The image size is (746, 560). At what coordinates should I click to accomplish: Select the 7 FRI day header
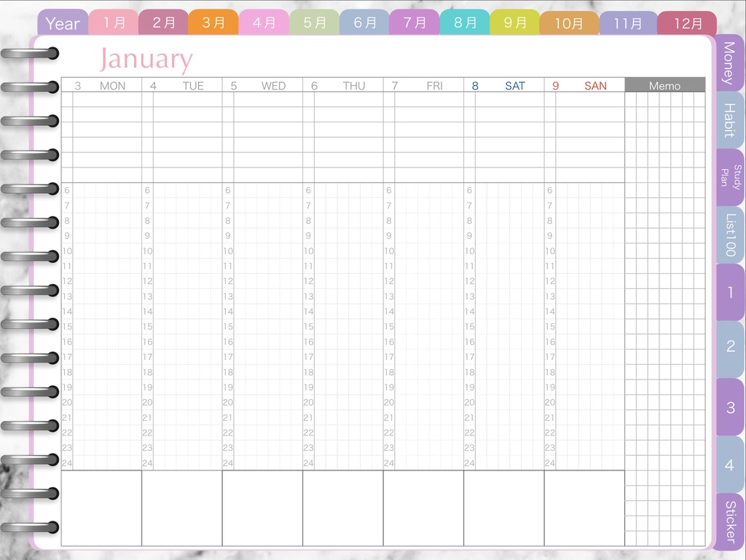coord(423,86)
